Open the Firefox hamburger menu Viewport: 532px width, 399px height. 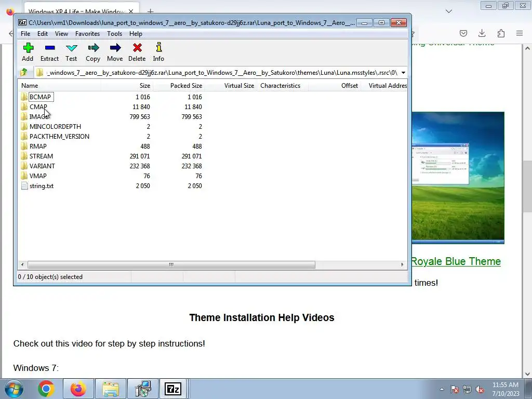coord(520,33)
